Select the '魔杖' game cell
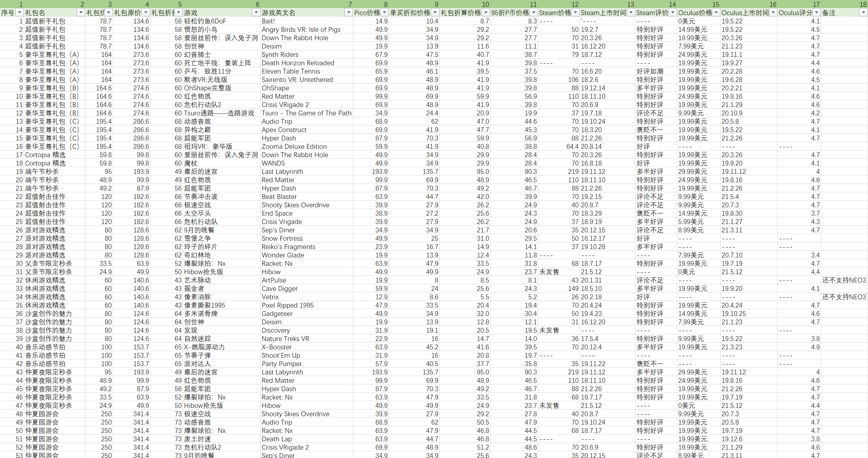 (222, 163)
